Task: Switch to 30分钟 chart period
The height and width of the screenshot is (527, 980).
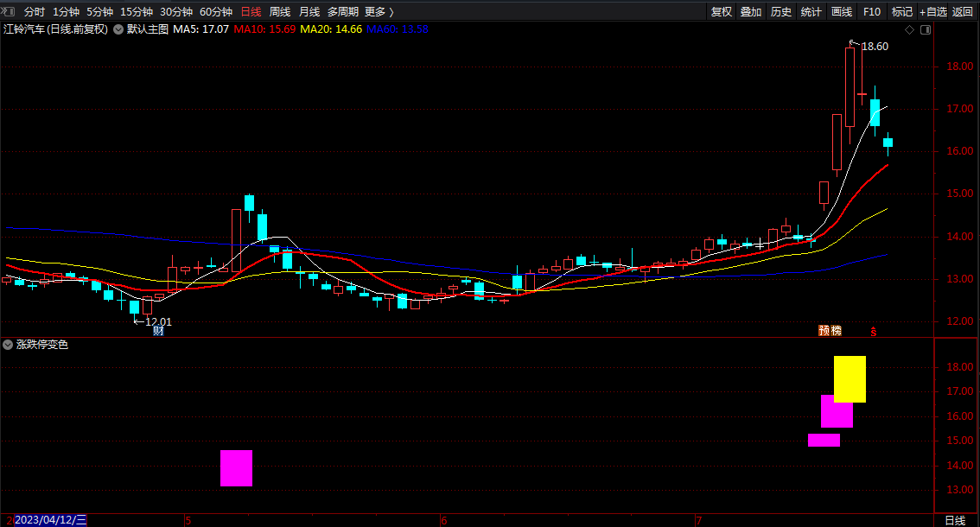Action: pos(176,12)
